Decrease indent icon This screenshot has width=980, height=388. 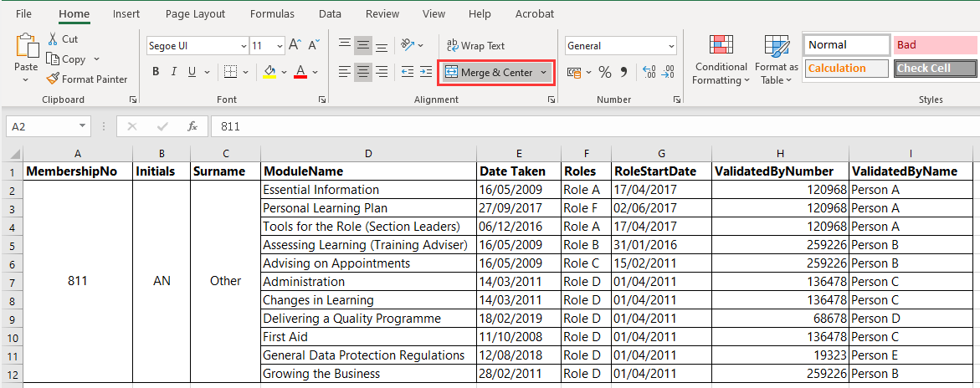point(408,72)
